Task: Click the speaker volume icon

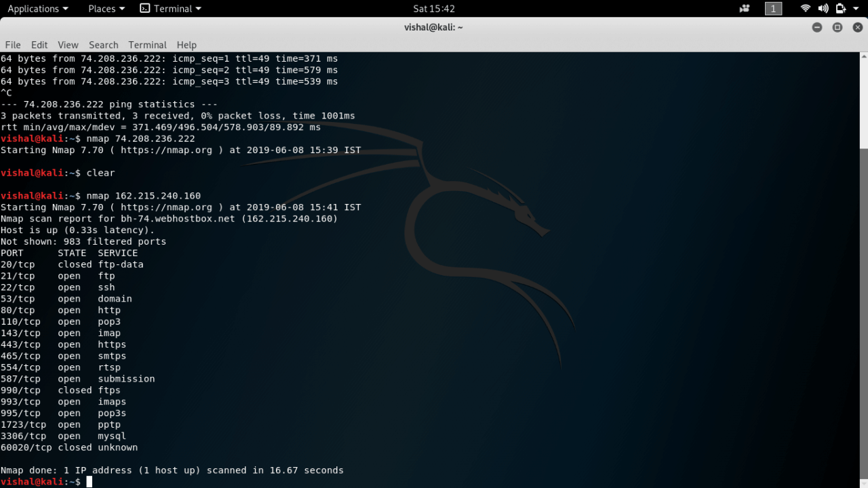Action: [822, 8]
